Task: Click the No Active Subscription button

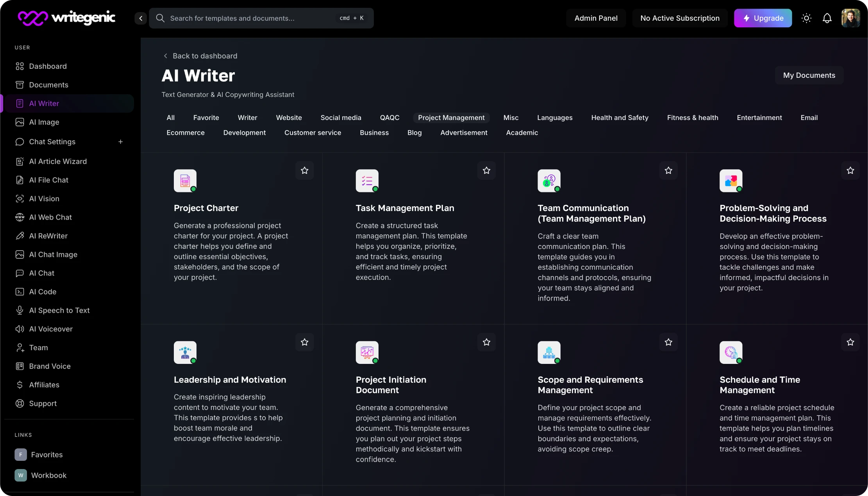Action: pyautogui.click(x=680, y=18)
